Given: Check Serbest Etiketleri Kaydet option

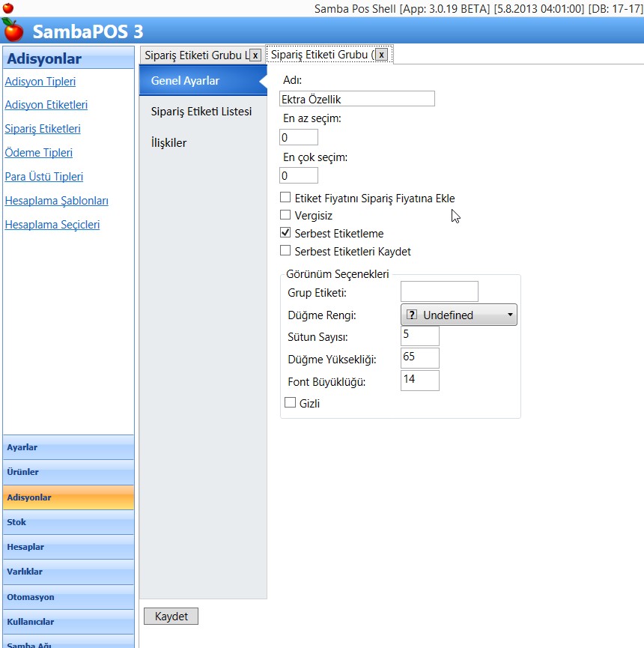Looking at the screenshot, I should click(x=285, y=251).
